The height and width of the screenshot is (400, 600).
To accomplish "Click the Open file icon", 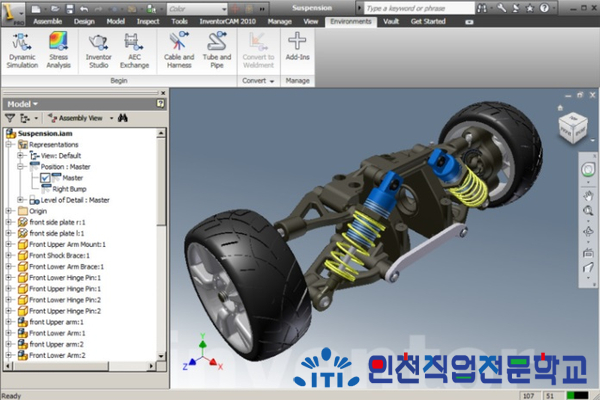I will (55, 8).
